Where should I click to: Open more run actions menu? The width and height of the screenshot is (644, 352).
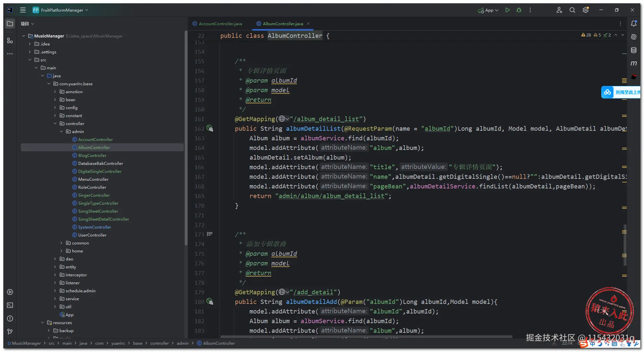(x=530, y=10)
